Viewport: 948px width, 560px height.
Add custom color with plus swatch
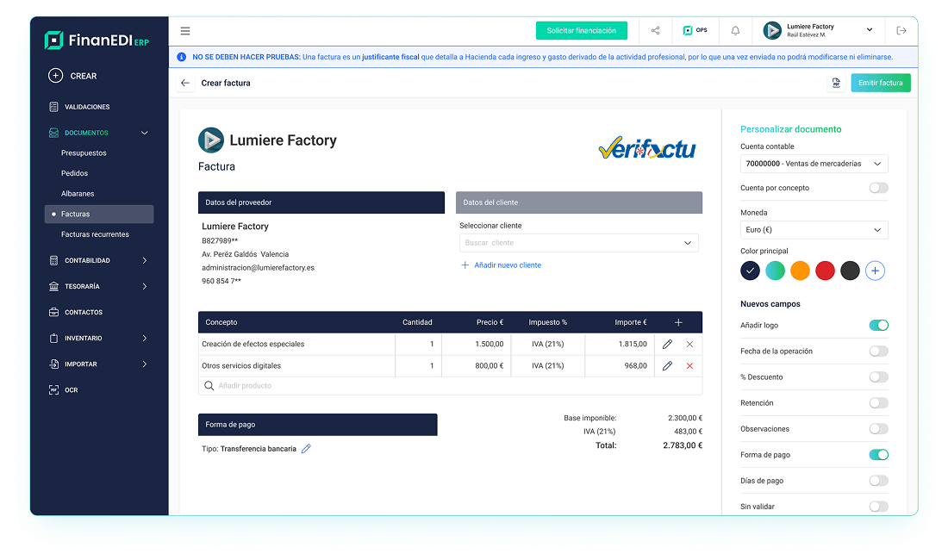pos(875,271)
